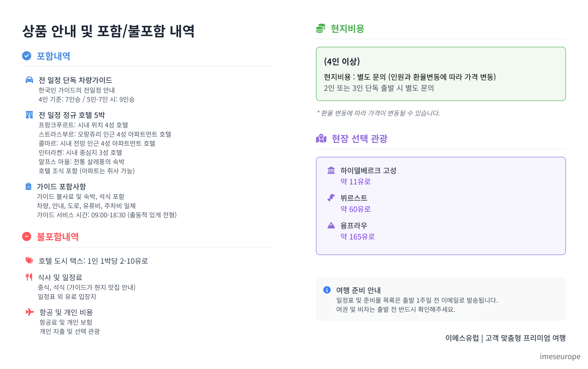Click the blue info icon for 여행 준비 안내
The height and width of the screenshot is (369, 588).
[327, 290]
